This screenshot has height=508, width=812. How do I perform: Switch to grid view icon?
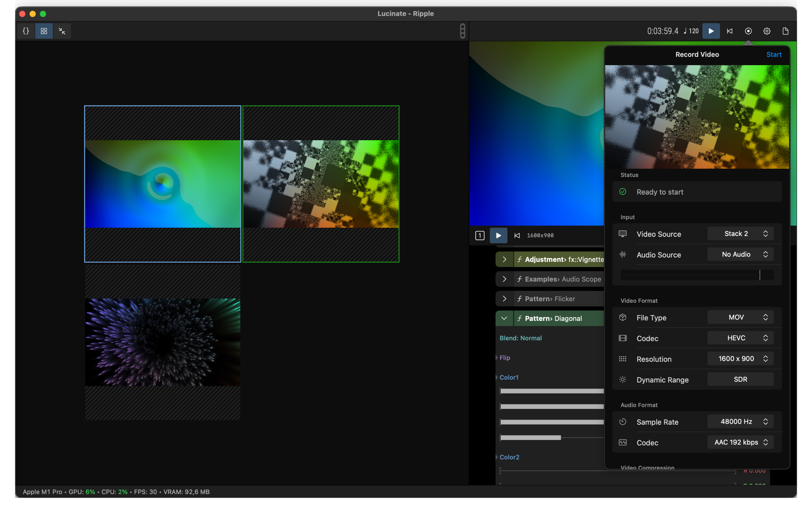44,31
